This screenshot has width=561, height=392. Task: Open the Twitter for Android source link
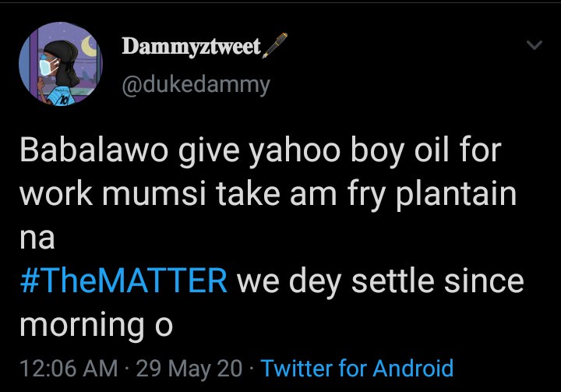pos(357,367)
